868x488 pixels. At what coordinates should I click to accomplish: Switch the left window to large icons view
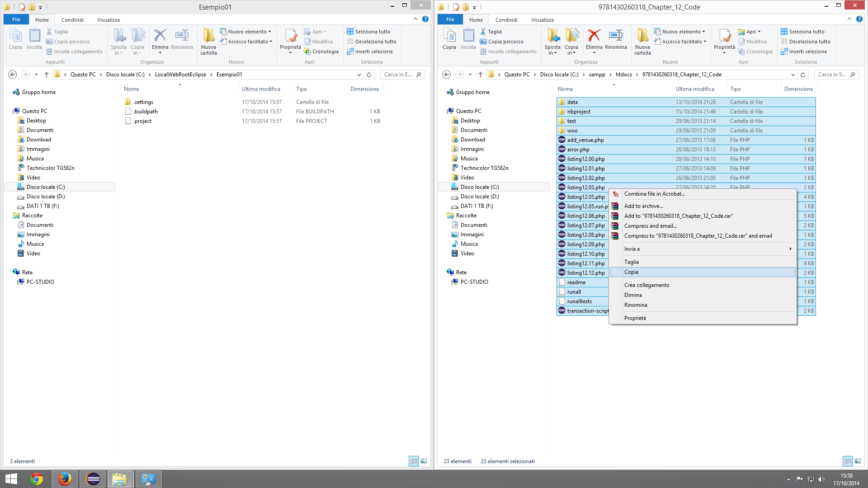[x=424, y=461]
